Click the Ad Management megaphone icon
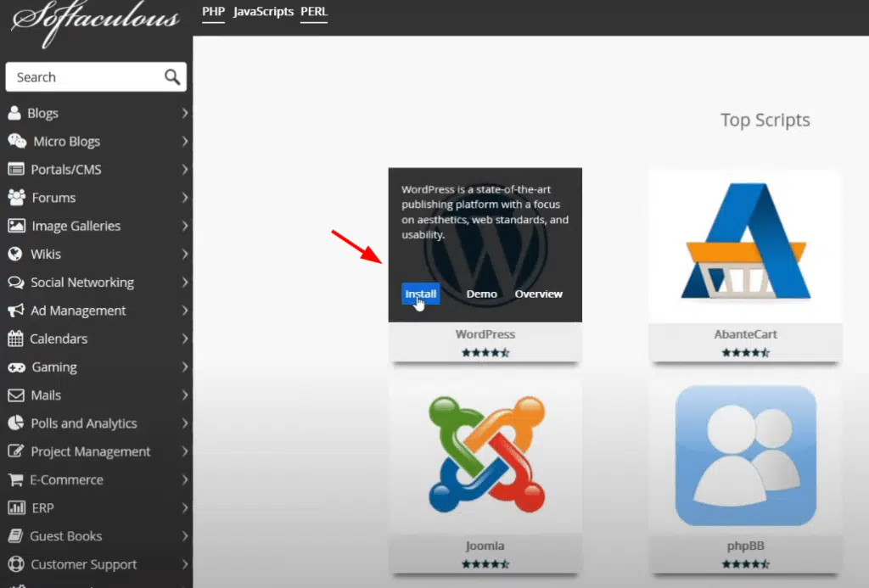The image size is (869, 588). click(15, 311)
